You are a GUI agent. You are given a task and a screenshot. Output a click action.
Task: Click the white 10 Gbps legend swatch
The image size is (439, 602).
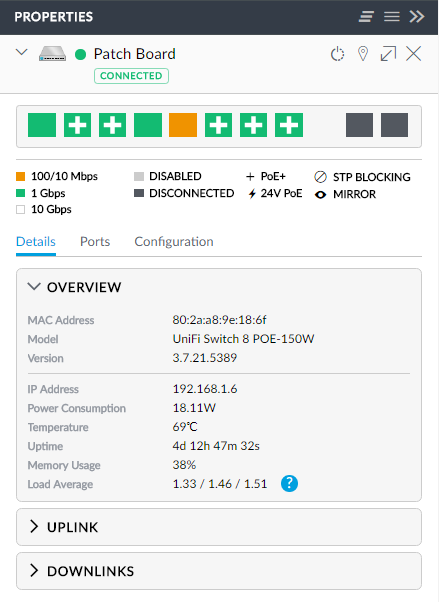(20, 209)
